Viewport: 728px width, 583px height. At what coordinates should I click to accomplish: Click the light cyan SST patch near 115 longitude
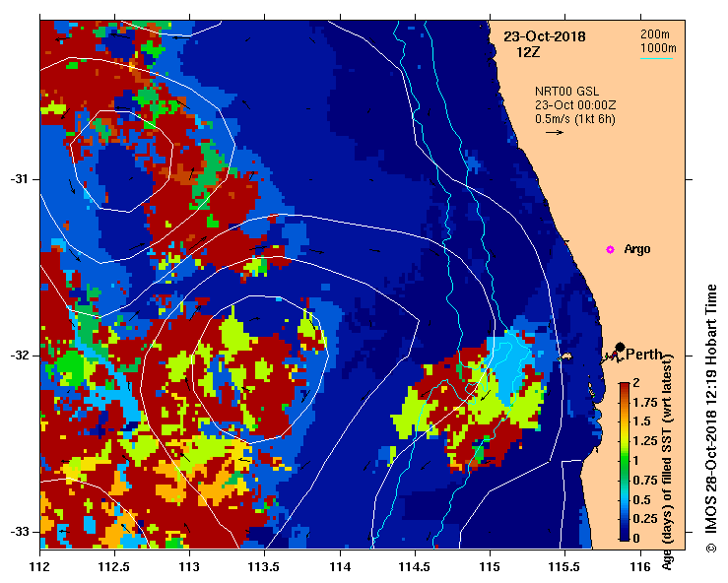click(x=509, y=366)
